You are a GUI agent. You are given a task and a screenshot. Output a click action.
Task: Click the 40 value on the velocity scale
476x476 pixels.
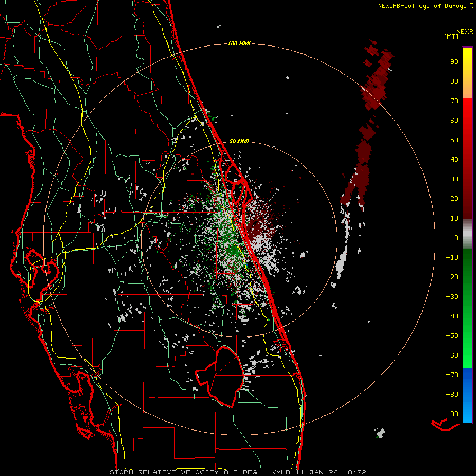(454, 159)
